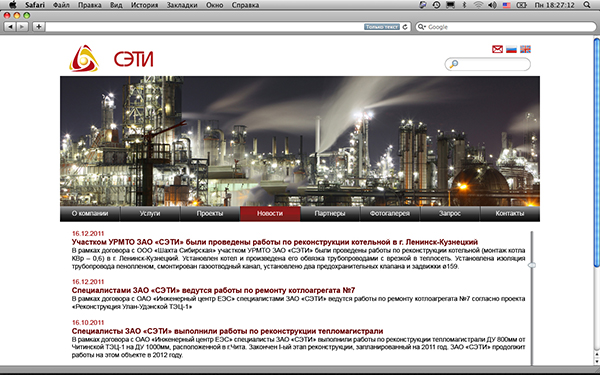The height and width of the screenshot is (375, 600).
Task: Click the СЭТИ company logo
Action: point(111,59)
